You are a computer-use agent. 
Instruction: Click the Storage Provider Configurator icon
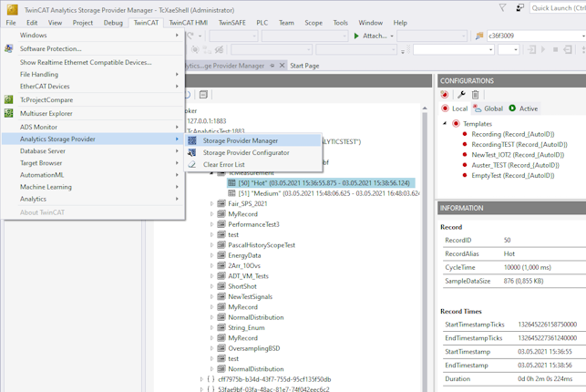point(192,152)
